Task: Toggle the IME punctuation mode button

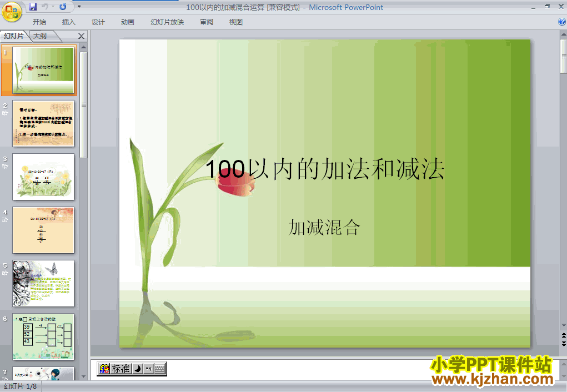Action: pos(148,369)
